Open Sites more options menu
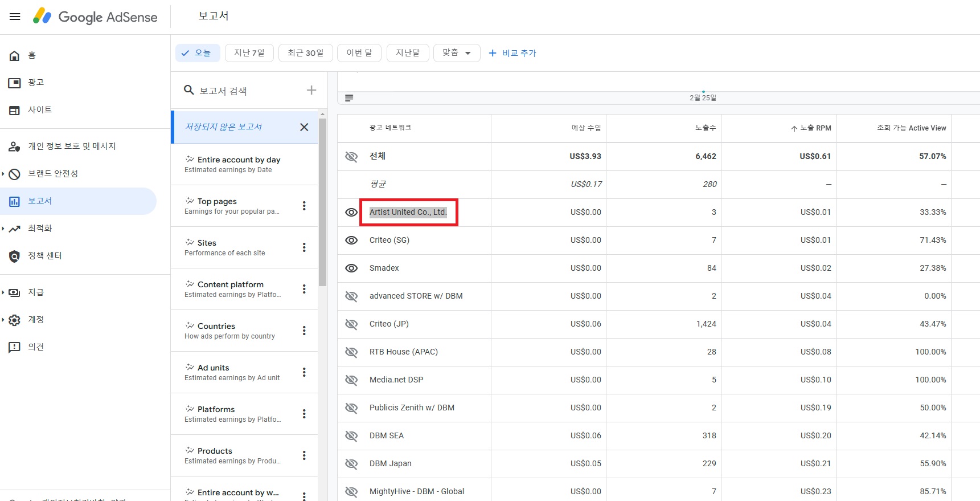Screen dimensions: 980x501 pyautogui.click(x=304, y=247)
